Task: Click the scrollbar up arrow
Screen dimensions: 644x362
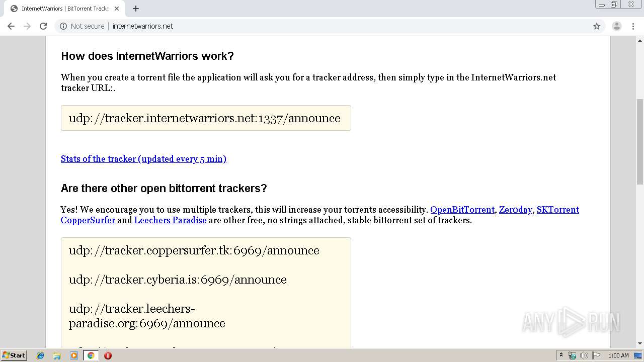Action: coord(640,40)
